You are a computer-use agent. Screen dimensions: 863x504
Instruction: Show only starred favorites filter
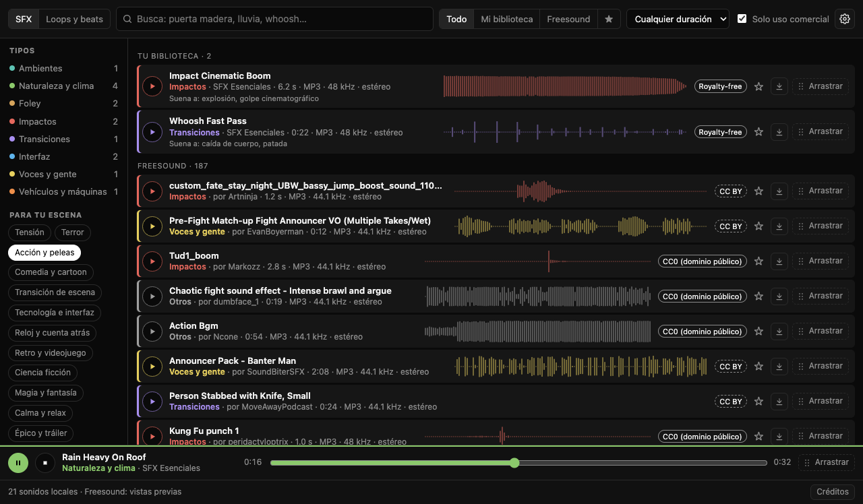coord(609,19)
